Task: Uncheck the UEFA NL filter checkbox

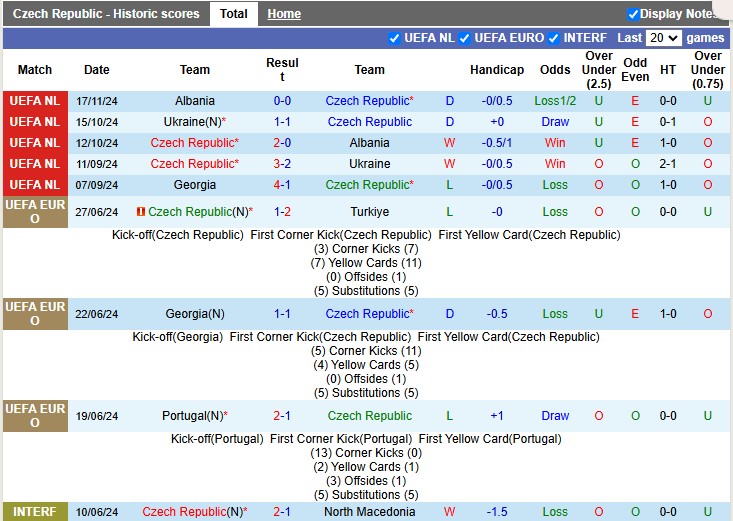Action: [393, 38]
